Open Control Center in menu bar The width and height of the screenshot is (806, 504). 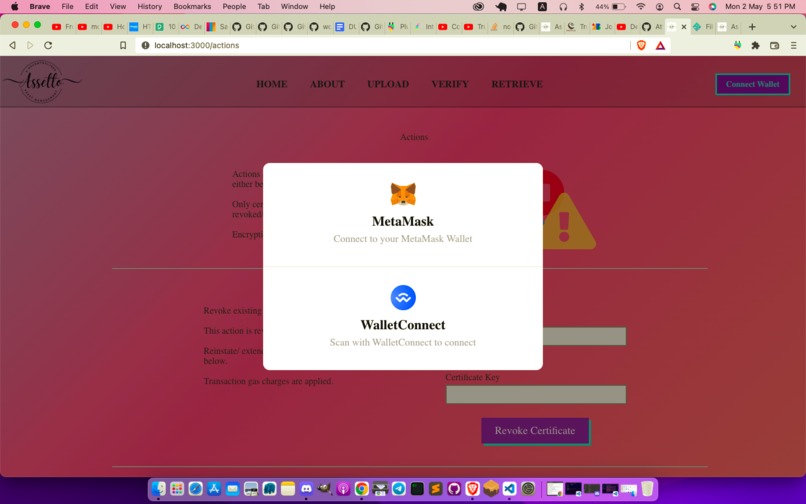coord(695,7)
